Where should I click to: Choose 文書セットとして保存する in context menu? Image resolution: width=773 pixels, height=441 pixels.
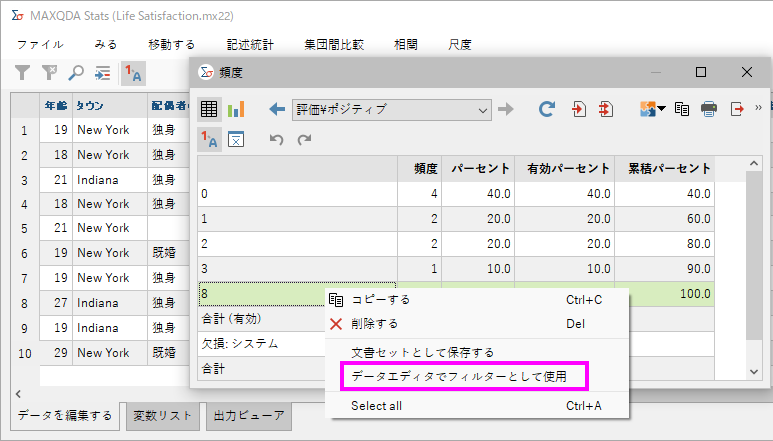click(477, 352)
